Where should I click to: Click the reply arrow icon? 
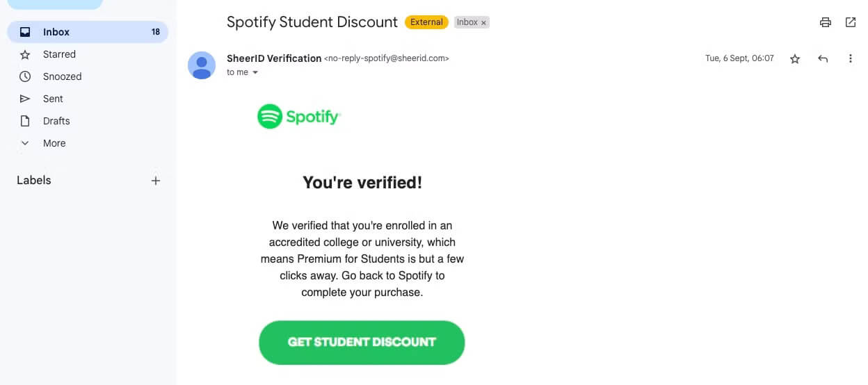[823, 59]
